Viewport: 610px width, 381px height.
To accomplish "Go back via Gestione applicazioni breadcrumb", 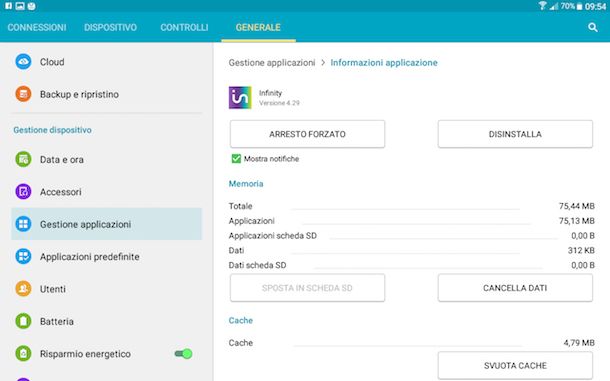I will tap(272, 63).
